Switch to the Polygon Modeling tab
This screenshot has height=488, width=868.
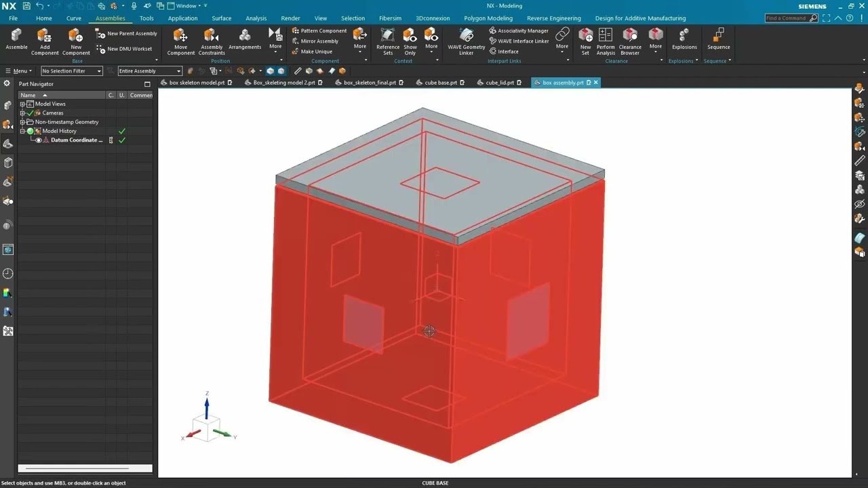488,18
